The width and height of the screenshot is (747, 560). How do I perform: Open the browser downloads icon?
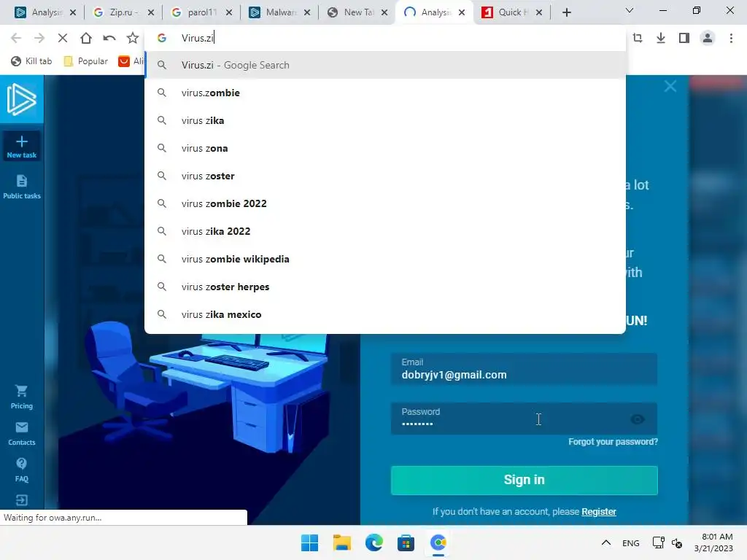(661, 38)
